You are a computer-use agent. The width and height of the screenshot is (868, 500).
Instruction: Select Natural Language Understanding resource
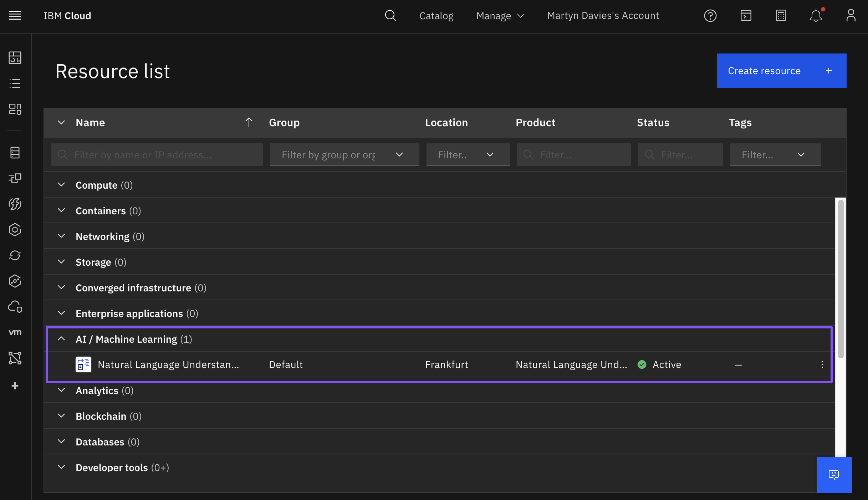click(x=168, y=364)
